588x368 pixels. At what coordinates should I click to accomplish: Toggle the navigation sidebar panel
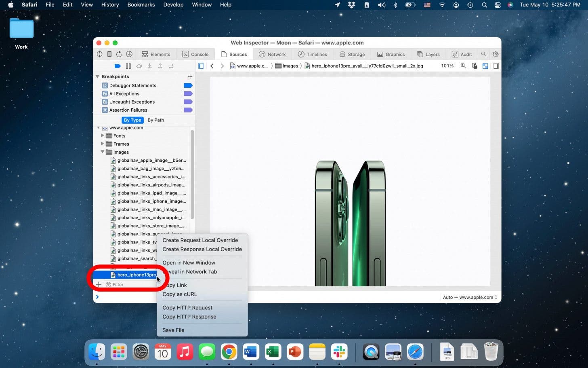[201, 66]
